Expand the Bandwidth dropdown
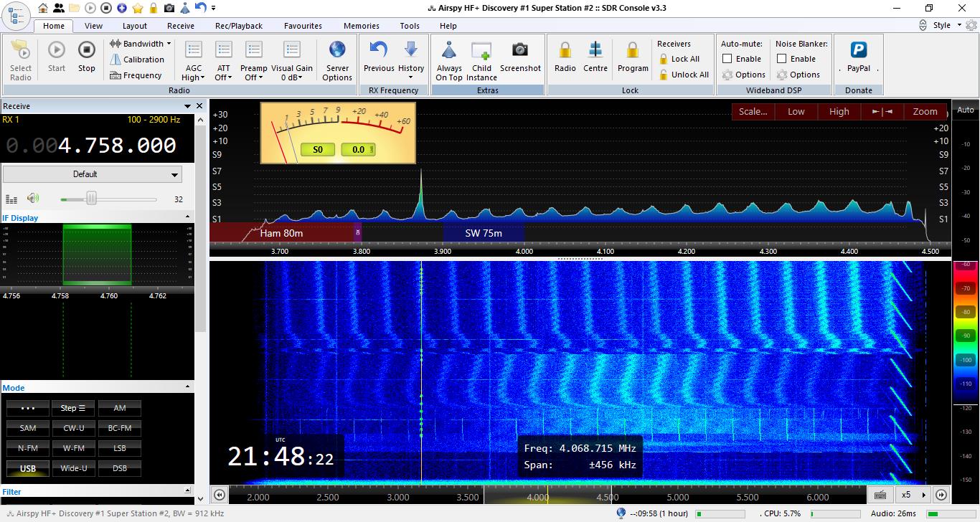The image size is (980, 522). tap(141, 44)
